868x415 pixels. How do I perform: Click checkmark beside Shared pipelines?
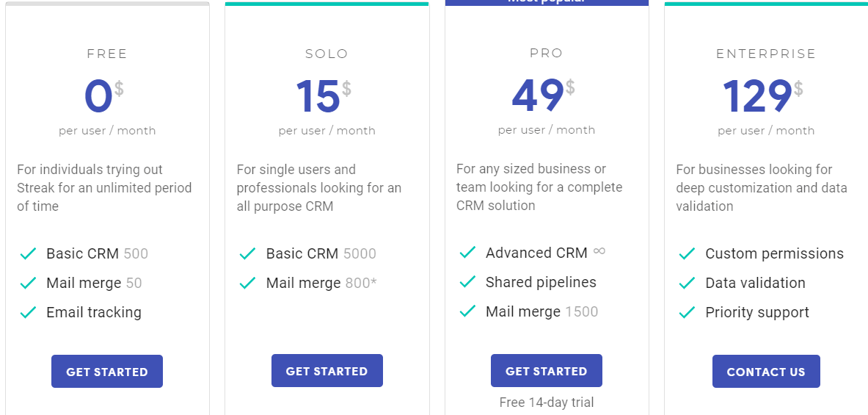[x=467, y=283]
